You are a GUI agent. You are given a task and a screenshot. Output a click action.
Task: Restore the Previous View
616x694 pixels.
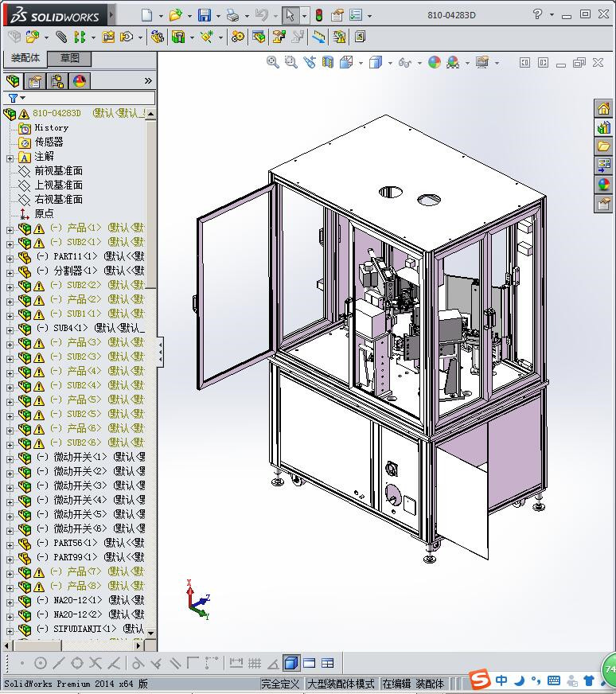click(x=310, y=62)
